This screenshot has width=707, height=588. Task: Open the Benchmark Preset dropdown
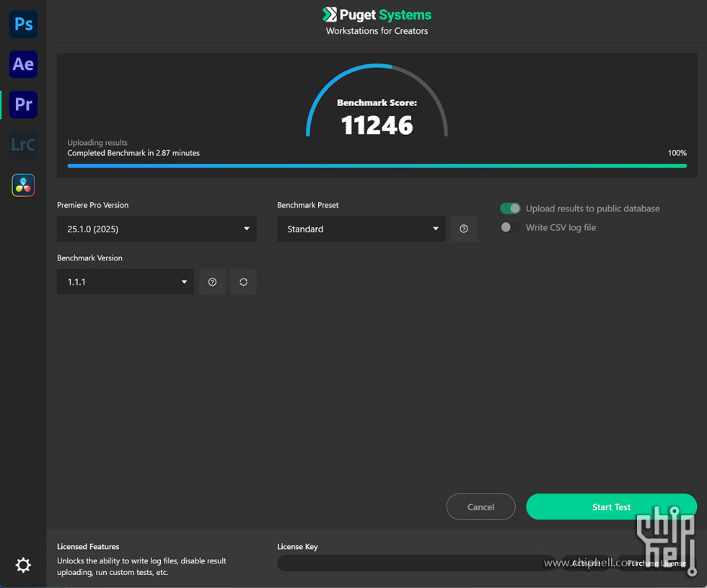361,229
